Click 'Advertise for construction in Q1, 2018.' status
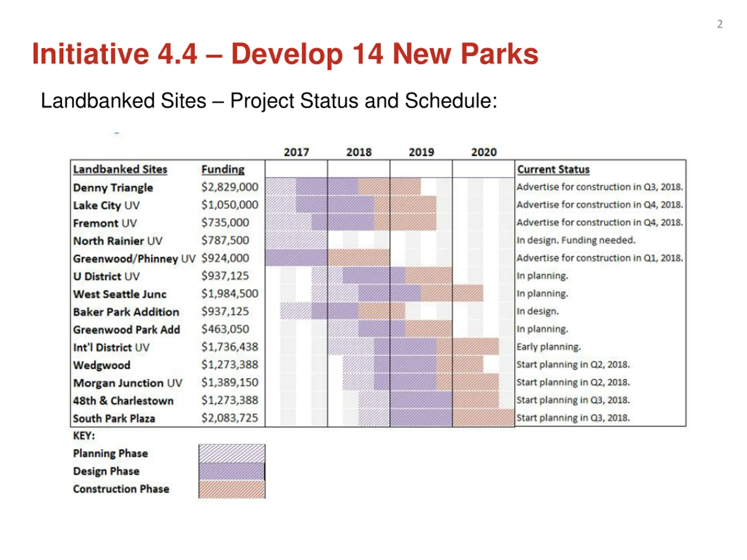This screenshot has height=560, width=747. coord(600,258)
